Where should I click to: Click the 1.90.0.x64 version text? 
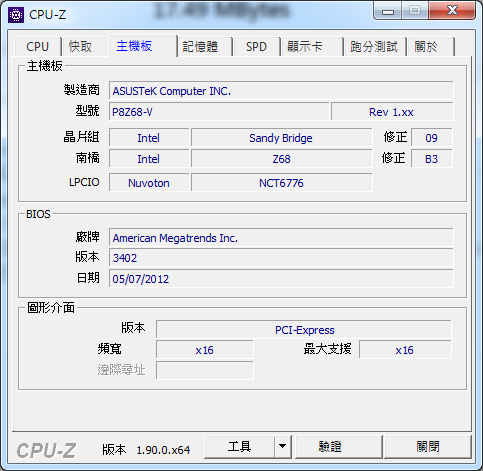coord(163,450)
